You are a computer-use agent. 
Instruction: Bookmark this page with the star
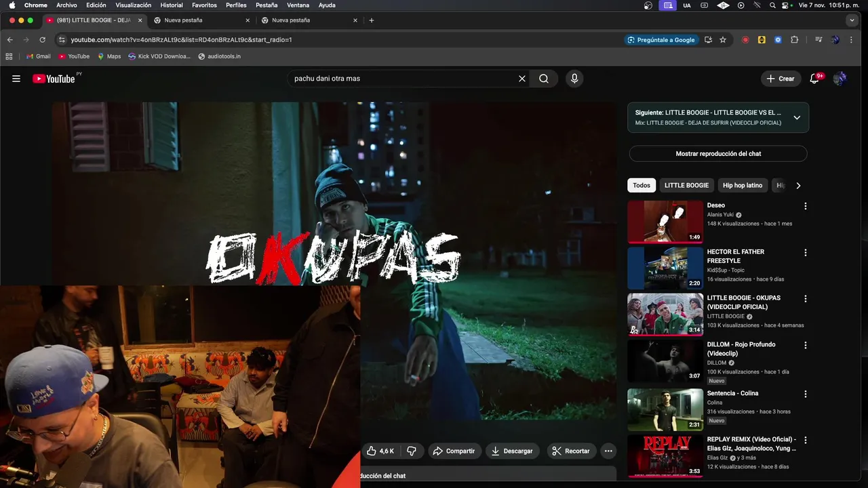click(723, 40)
